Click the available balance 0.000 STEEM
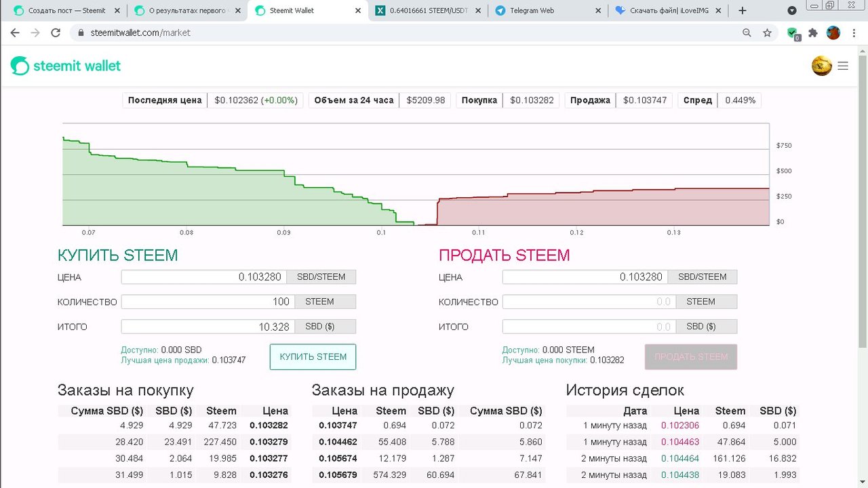Image resolution: width=868 pixels, height=488 pixels. (568, 350)
